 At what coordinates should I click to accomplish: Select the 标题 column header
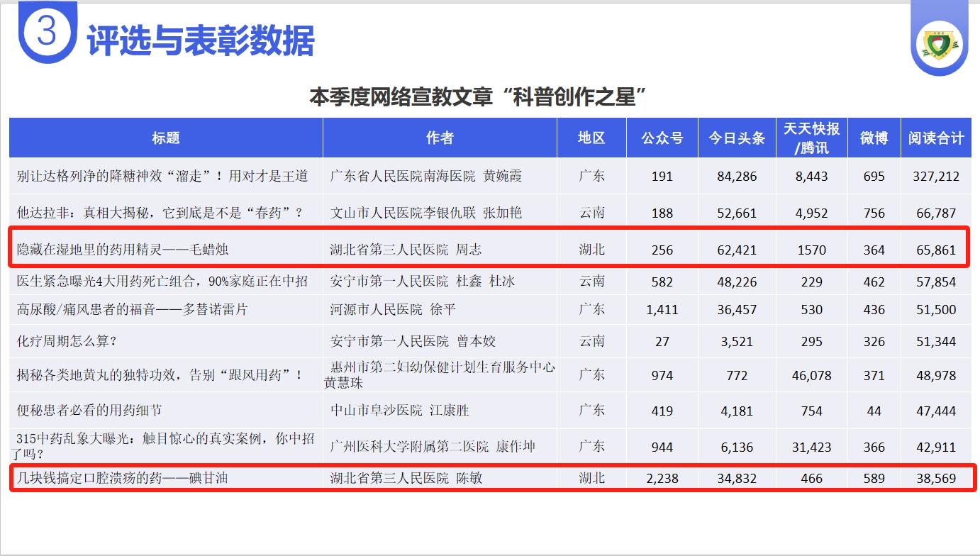[x=166, y=138]
